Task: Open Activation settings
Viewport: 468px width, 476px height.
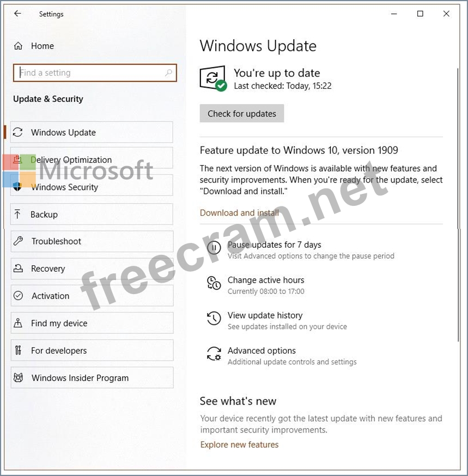Action: [92, 296]
